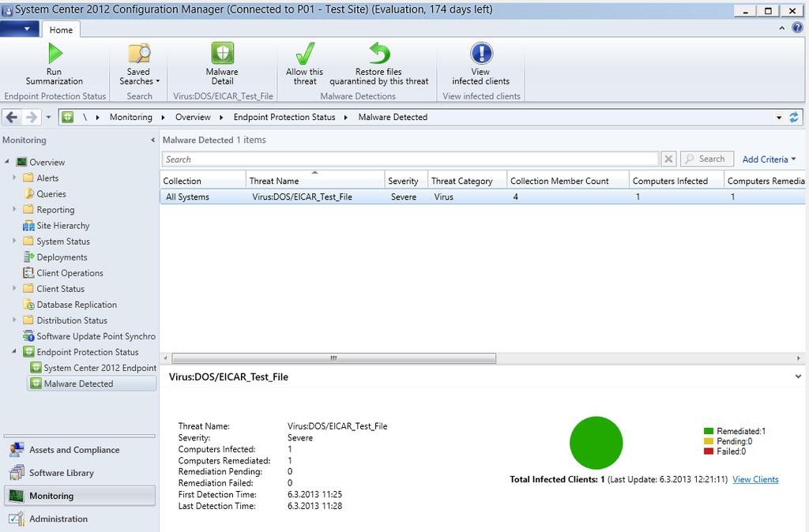809x532 pixels.
Task: Expand the Distribution Status tree node
Action: [x=14, y=320]
